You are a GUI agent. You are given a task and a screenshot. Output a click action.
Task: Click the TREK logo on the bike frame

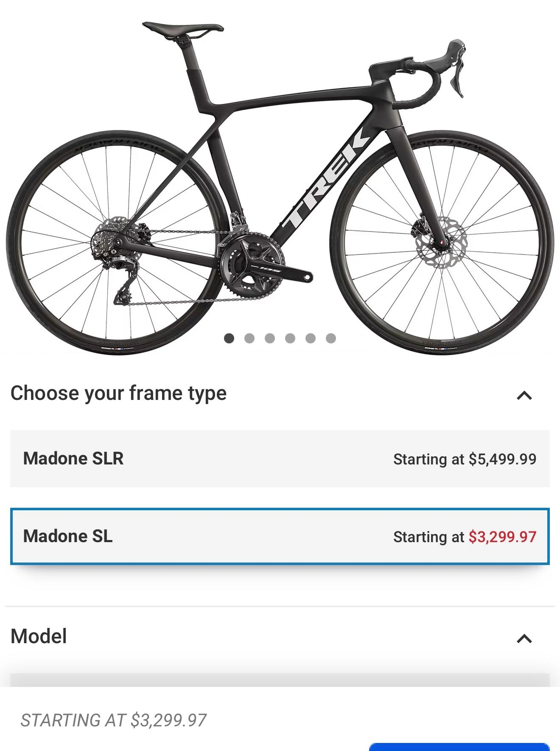click(328, 181)
